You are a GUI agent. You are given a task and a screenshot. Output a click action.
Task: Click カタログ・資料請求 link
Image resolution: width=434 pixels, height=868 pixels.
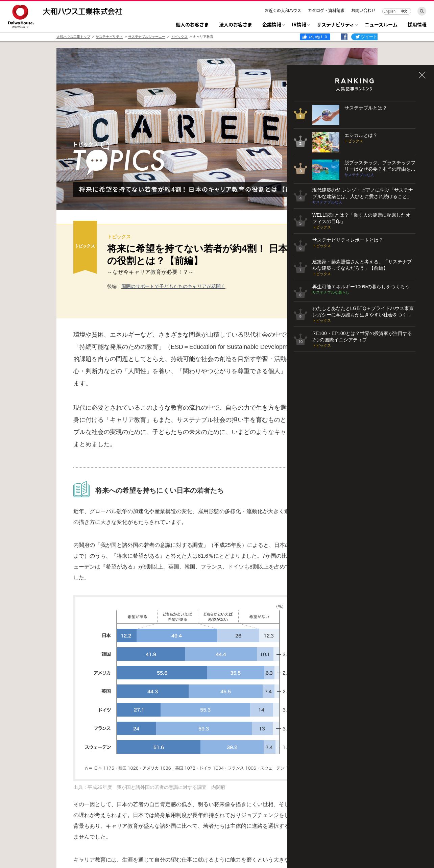click(326, 10)
